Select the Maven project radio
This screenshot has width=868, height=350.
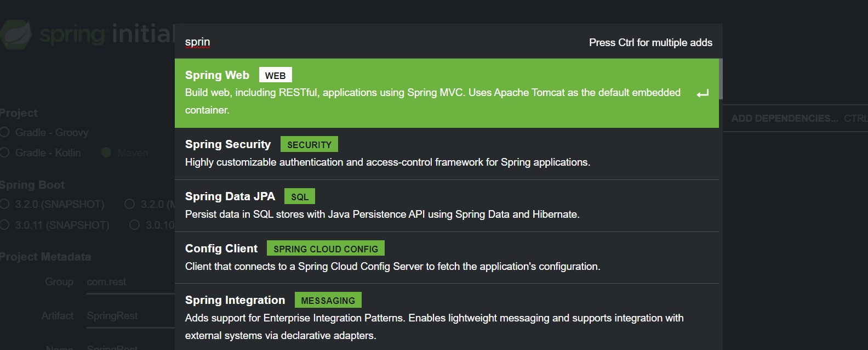click(x=106, y=153)
